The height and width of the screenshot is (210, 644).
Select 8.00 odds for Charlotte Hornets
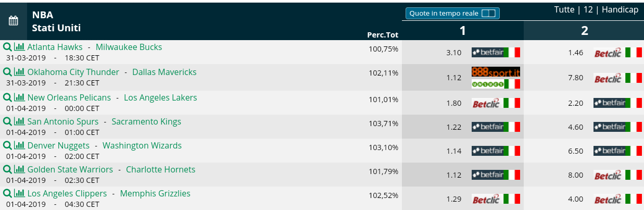pos(575,175)
